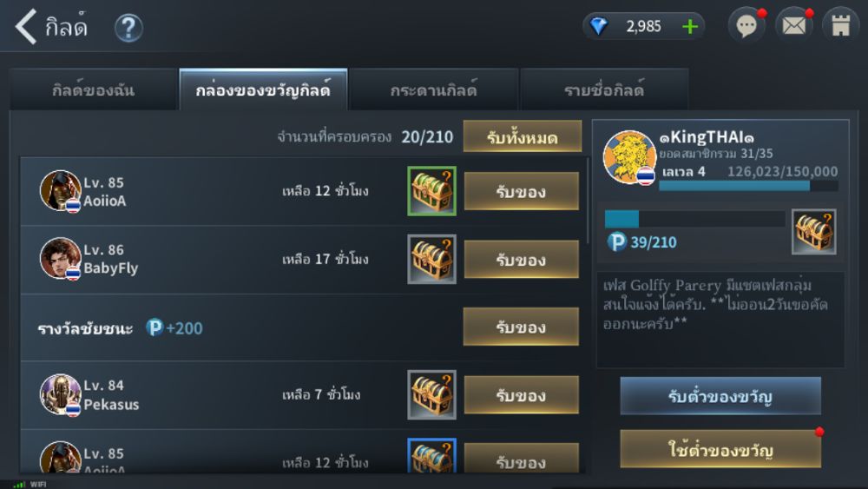Tap the KingTHAI lion guild emblem

[x=628, y=157]
